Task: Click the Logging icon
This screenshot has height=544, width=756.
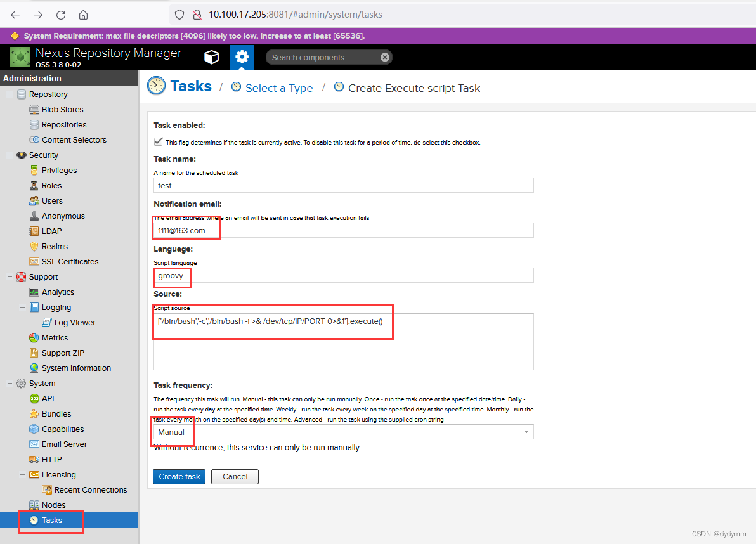Action: pyautogui.click(x=34, y=308)
